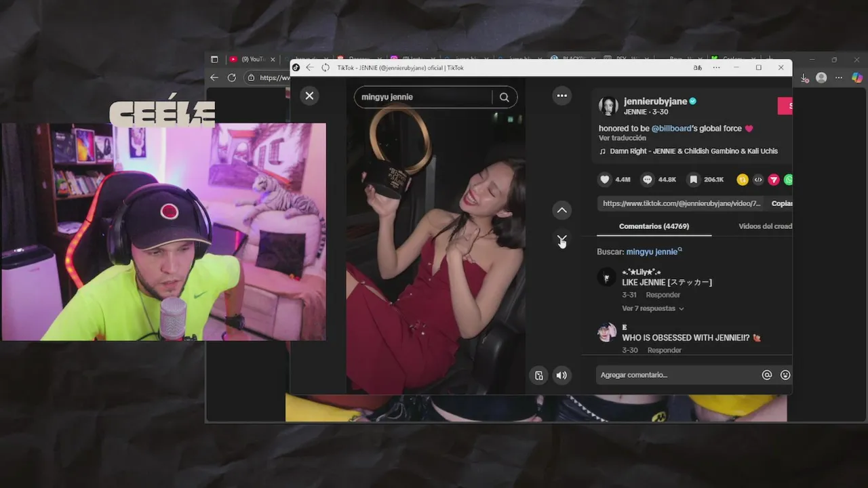Open TikTok window's translate (aあ) icon
This screenshot has height=488, width=868.
[697, 68]
